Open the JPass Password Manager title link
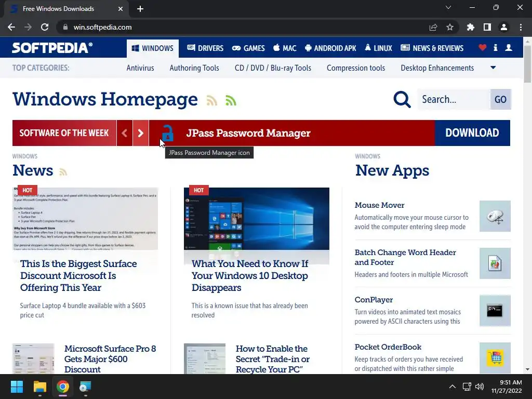 tap(248, 133)
